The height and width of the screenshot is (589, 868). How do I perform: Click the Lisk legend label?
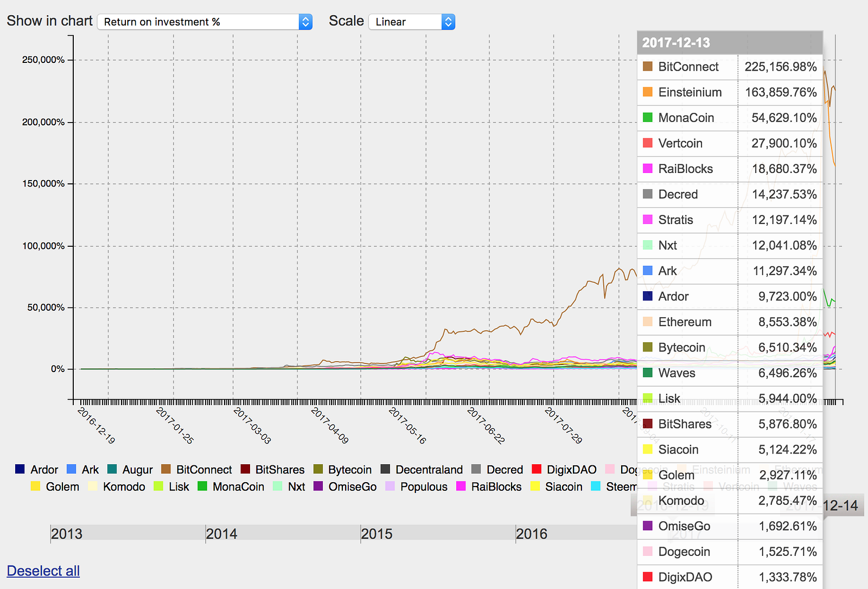click(179, 486)
